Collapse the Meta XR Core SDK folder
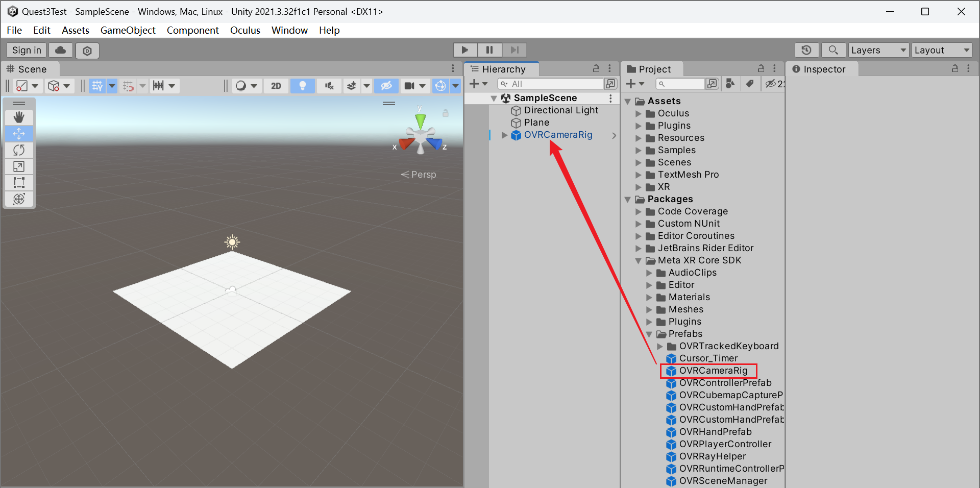The image size is (980, 488). click(x=639, y=261)
